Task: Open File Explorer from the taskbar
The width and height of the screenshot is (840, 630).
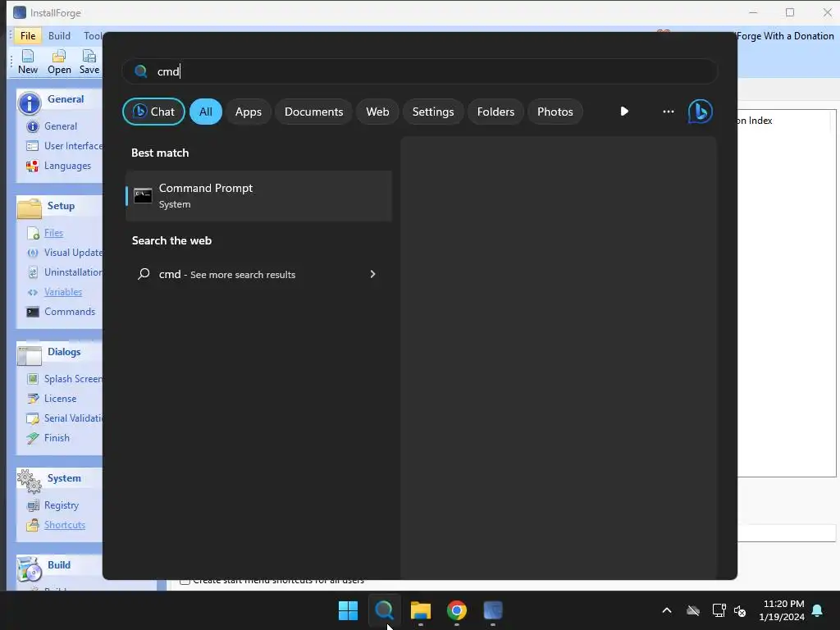Action: [421, 610]
